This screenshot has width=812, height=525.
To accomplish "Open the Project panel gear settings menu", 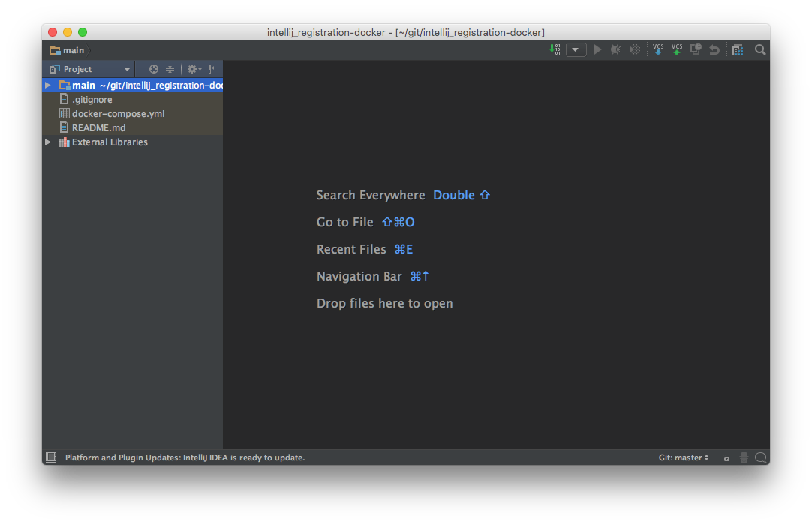I will pyautogui.click(x=193, y=69).
